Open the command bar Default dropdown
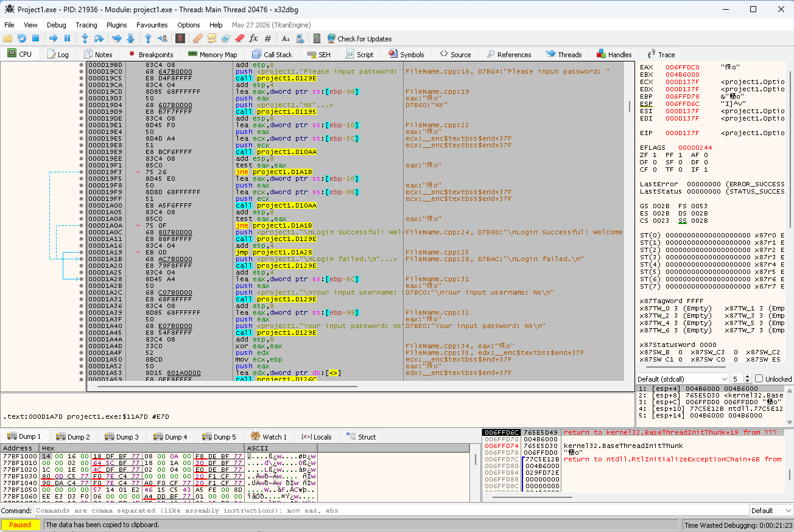The height and width of the screenshot is (532, 794). tap(771, 511)
